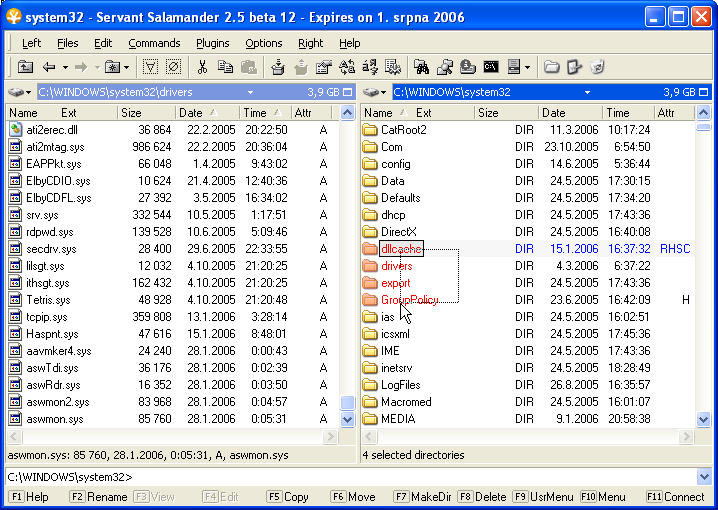The image size is (718, 510).
Task: Open the back history dropdown arrow
Action: click(65, 67)
